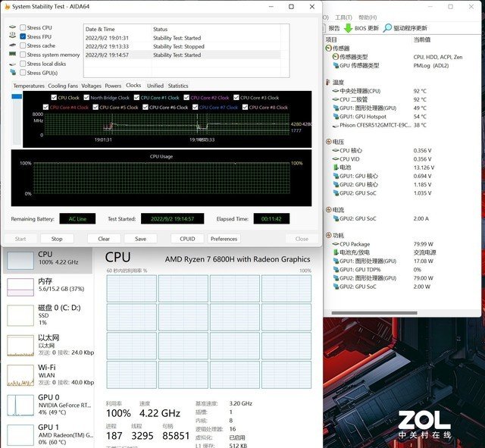Toggle CPU Core #4 Clock checkbox
This screenshot has height=448, width=485.
(x=45, y=107)
